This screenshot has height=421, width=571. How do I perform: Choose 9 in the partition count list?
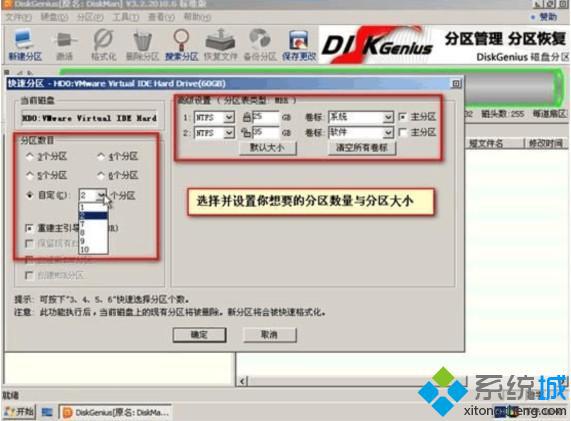[x=93, y=241]
